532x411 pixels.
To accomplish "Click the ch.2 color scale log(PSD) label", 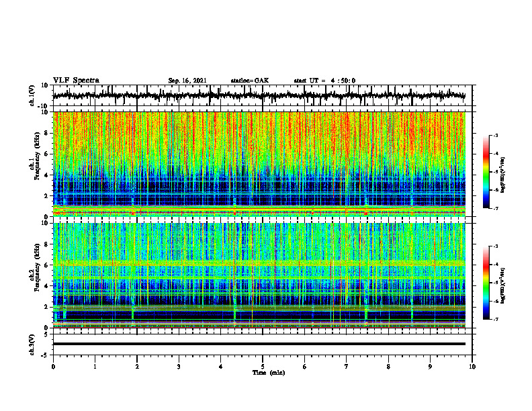I will point(503,286).
